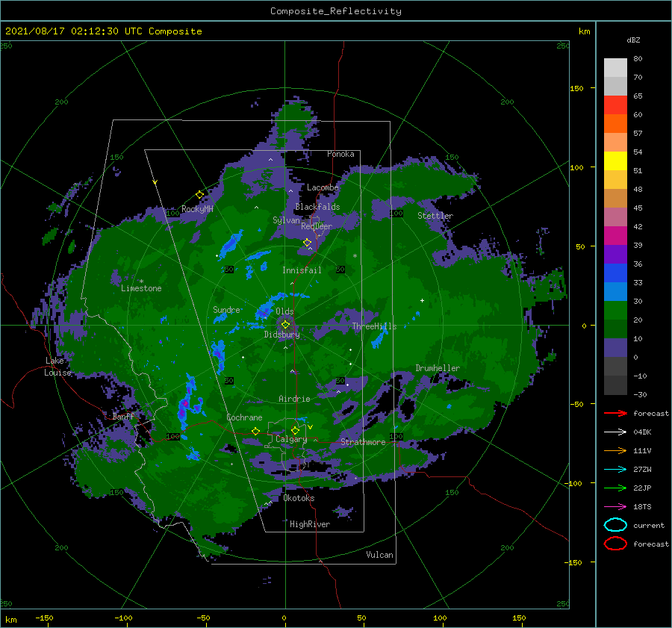This screenshot has width=672, height=628.
Task: Select the yellow diamond radar-center marker at Didsbury
Action: tap(285, 325)
